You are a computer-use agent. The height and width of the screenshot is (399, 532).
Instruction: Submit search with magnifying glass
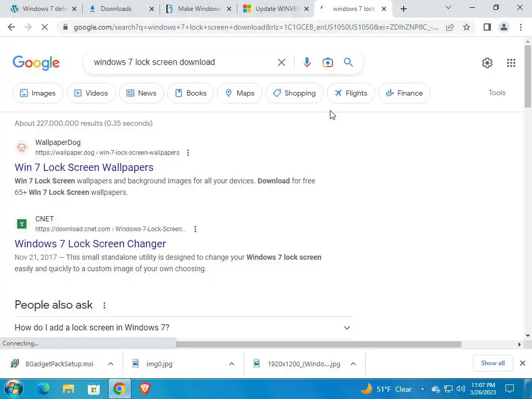348,62
